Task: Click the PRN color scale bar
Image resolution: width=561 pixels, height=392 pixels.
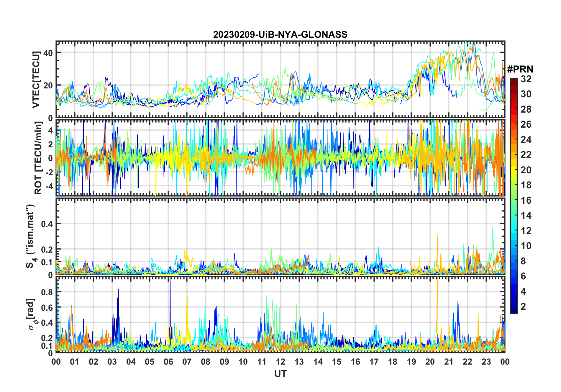Action: [x=514, y=196]
